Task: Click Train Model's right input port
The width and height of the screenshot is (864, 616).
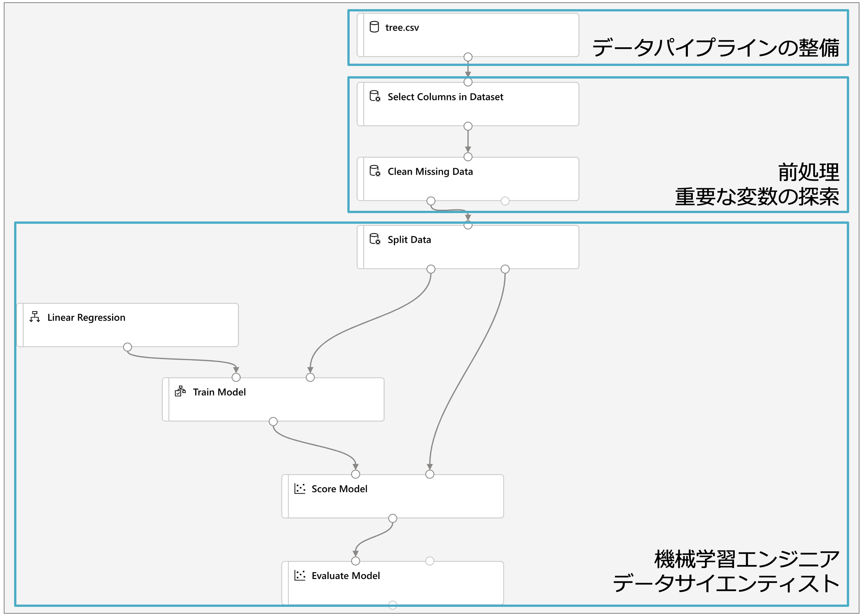Action: click(310, 377)
